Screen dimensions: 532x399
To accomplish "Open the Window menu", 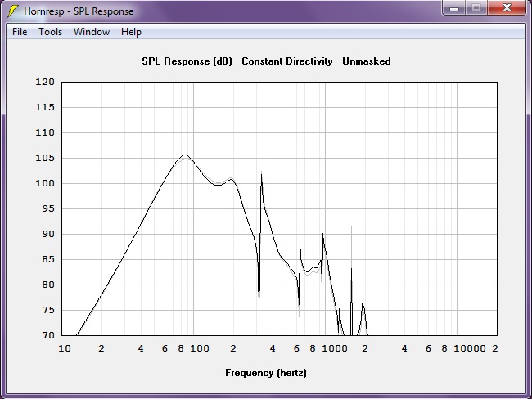I will tap(92, 32).
